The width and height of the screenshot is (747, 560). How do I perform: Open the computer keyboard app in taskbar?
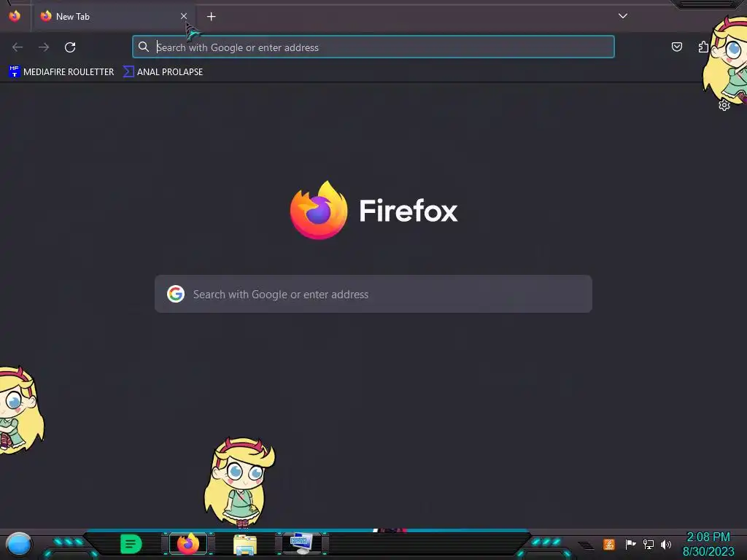301,544
